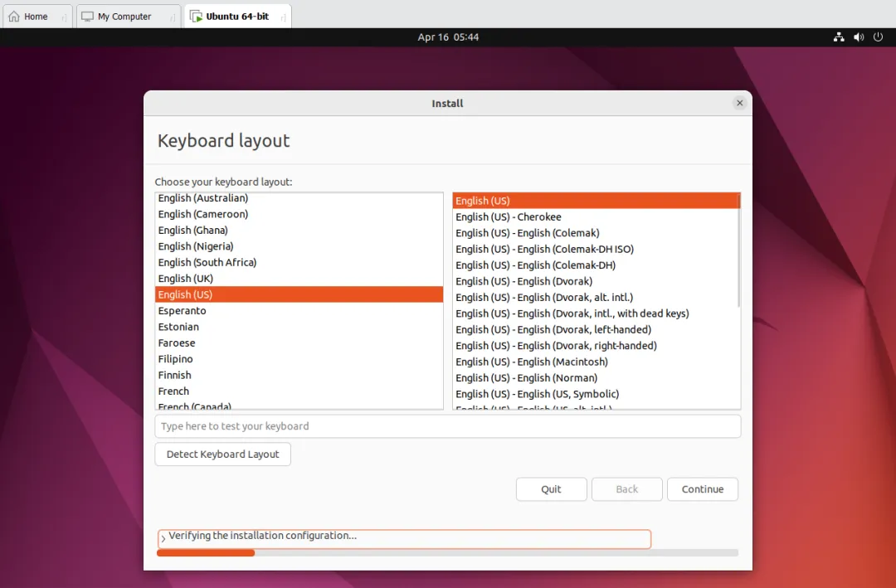Select English (US) in left layout list

[x=299, y=294]
